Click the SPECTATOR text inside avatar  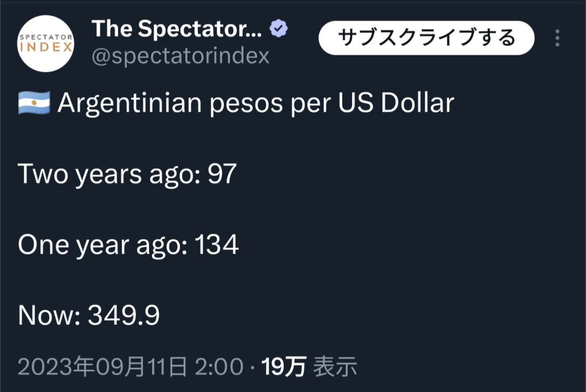point(46,37)
